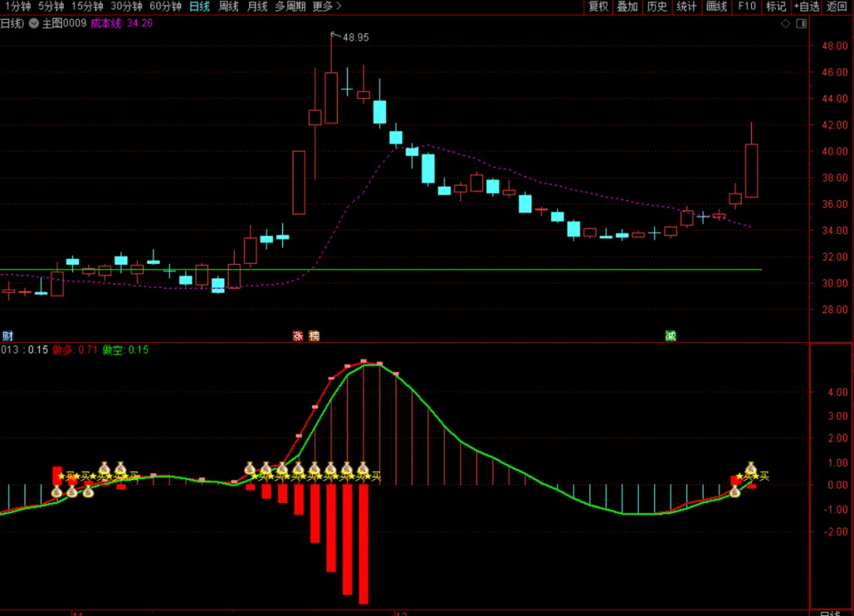This screenshot has width=854, height=616.
Task: Click the 做多: 0.71 indicator value
Action: pyautogui.click(x=75, y=350)
